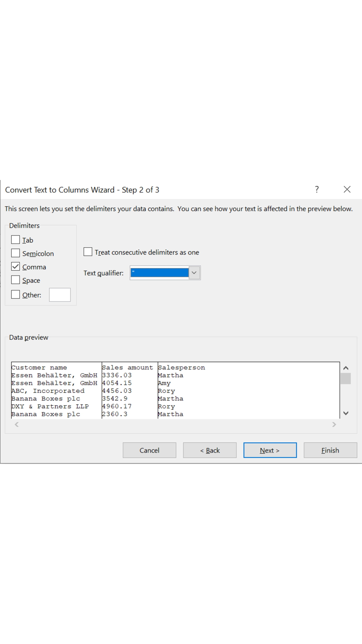Click the data preview vertical scrollbar thumb
Image resolution: width=362 pixels, height=644 pixels.
345,379
